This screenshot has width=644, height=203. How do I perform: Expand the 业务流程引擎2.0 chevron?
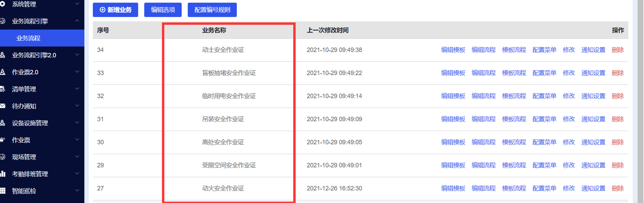(x=76, y=55)
